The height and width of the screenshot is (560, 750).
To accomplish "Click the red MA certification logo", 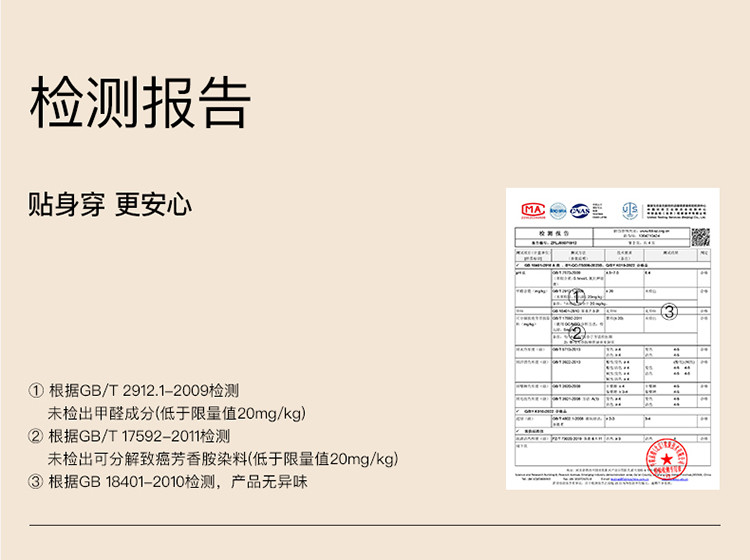I will pos(532,210).
